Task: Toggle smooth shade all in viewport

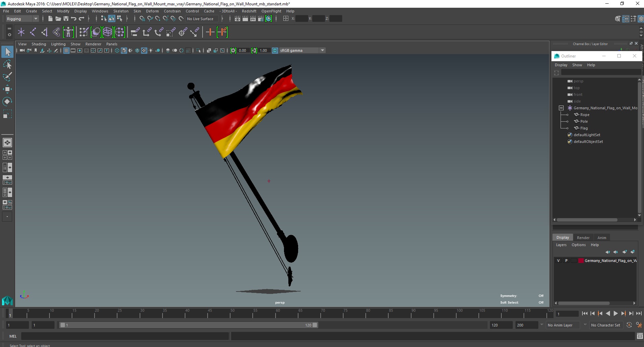Action: tap(124, 50)
